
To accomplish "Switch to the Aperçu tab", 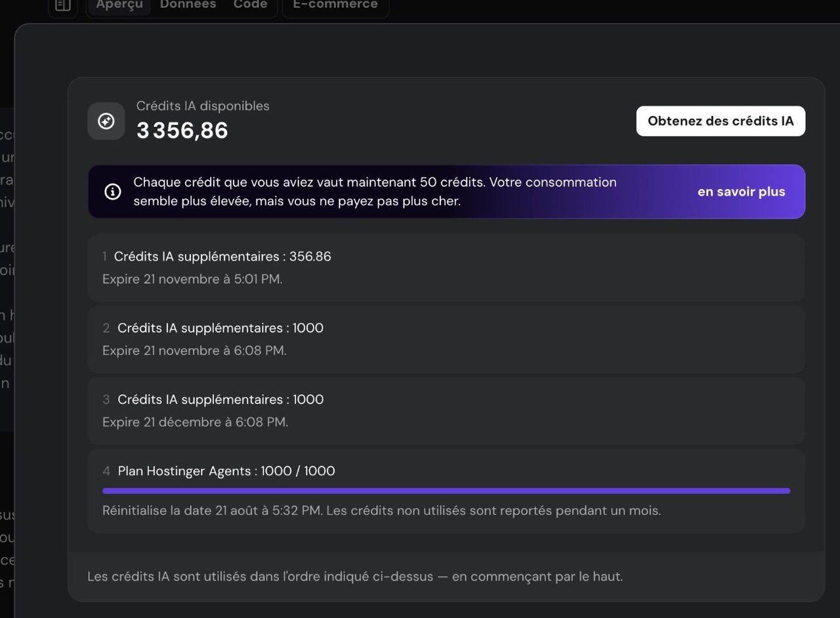I will 119,5.
